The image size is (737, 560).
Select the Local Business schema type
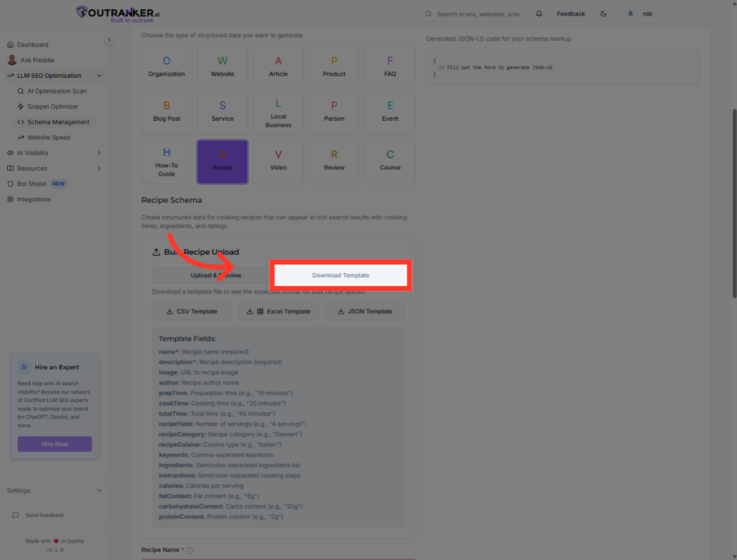(x=278, y=113)
